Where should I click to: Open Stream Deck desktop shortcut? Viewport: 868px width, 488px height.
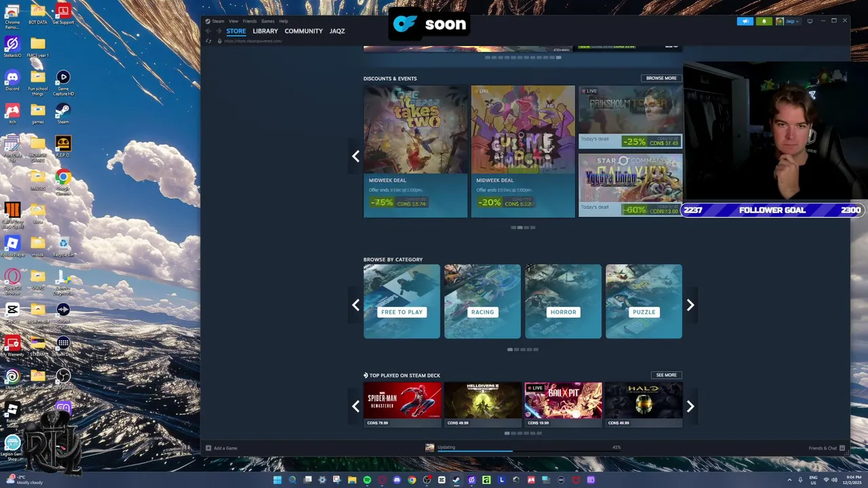[63, 346]
